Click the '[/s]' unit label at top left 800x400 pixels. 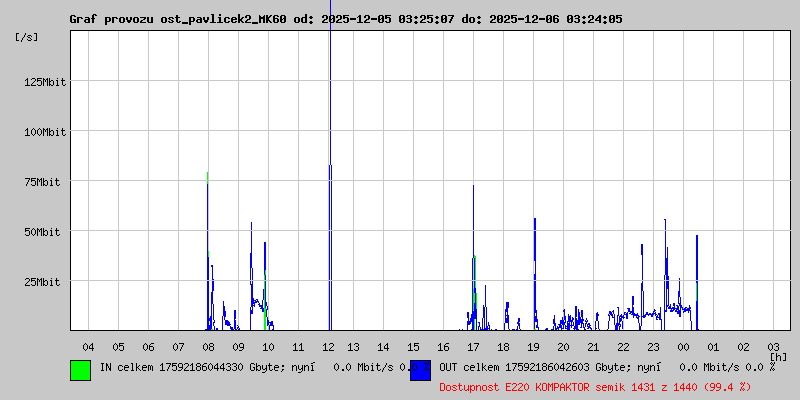tap(27, 37)
